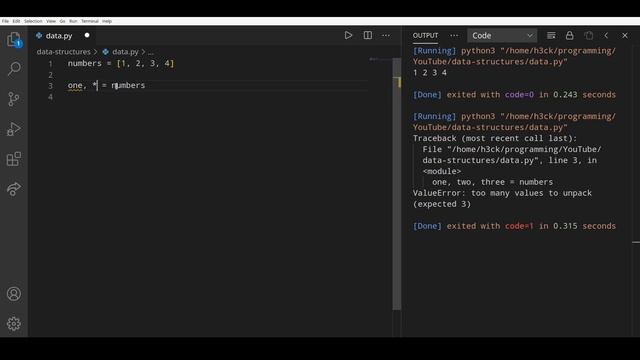Click the first [Running] python3 output line
The height and width of the screenshot is (360, 640).
[514, 56]
